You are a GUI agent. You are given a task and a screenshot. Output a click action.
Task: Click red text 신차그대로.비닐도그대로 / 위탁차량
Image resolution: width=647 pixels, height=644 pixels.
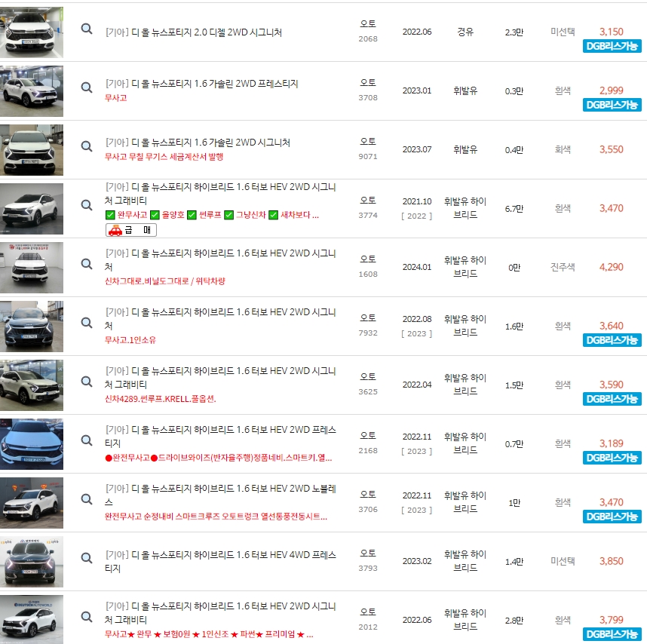pos(165,281)
